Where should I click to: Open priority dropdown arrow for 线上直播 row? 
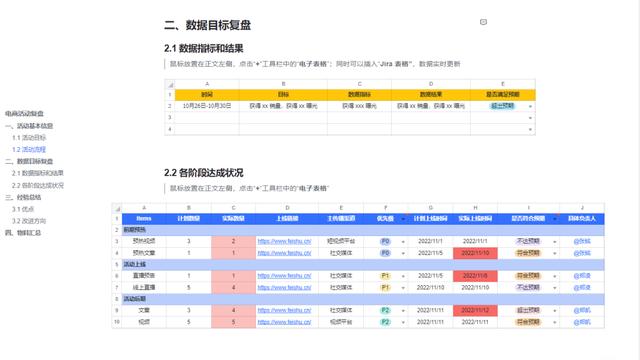pyautogui.click(x=403, y=288)
